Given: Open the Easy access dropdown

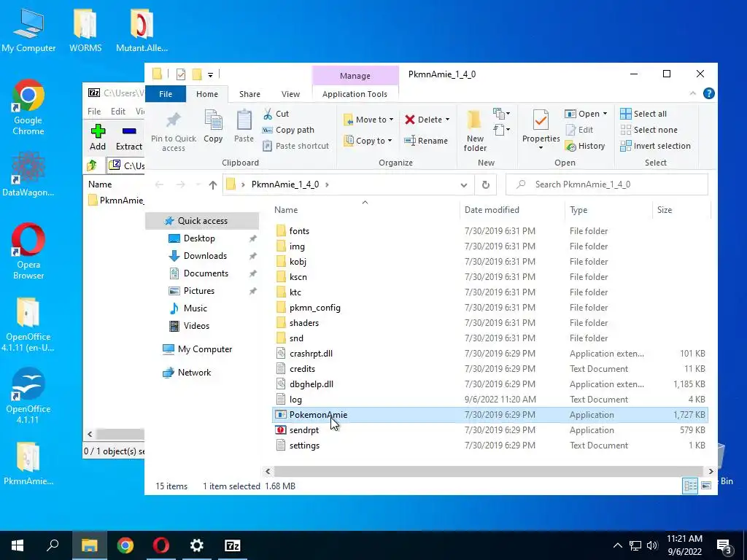Looking at the screenshot, I should (x=501, y=130).
